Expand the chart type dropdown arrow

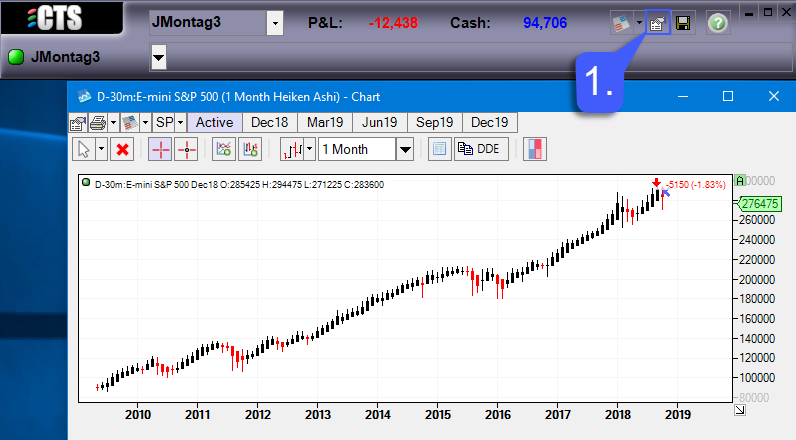[x=310, y=150]
